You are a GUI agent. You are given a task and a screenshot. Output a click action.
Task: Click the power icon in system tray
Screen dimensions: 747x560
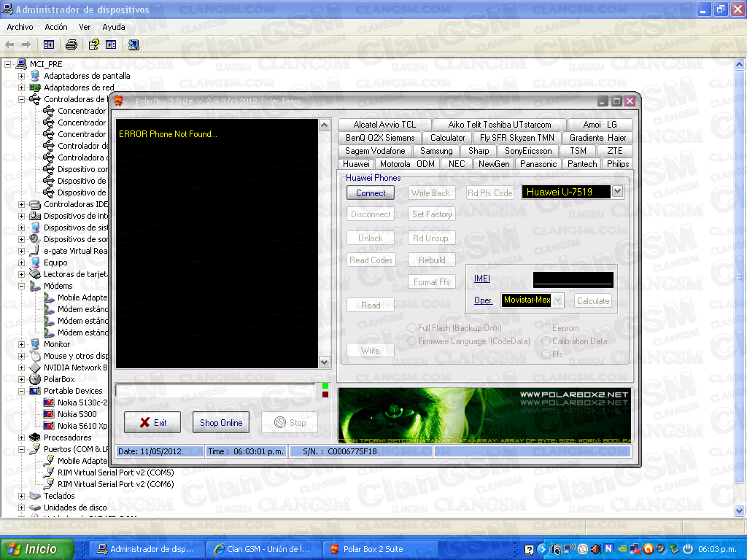coord(688,549)
